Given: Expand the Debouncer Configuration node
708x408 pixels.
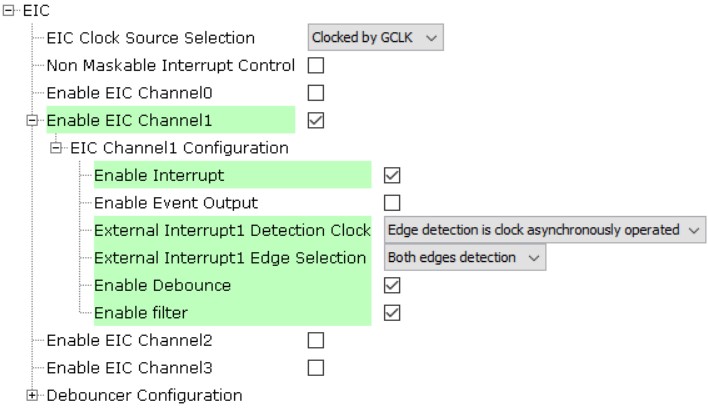Looking at the screenshot, I should (x=33, y=395).
